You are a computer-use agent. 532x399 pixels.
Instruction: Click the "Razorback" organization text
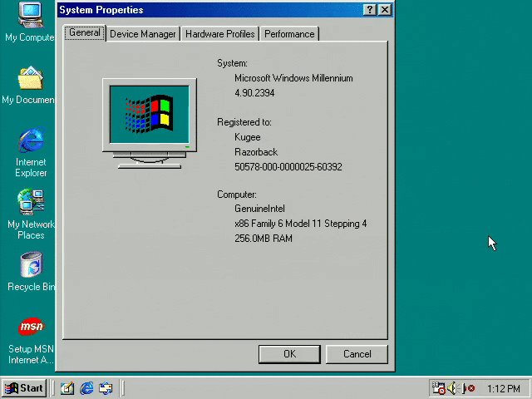tap(256, 152)
